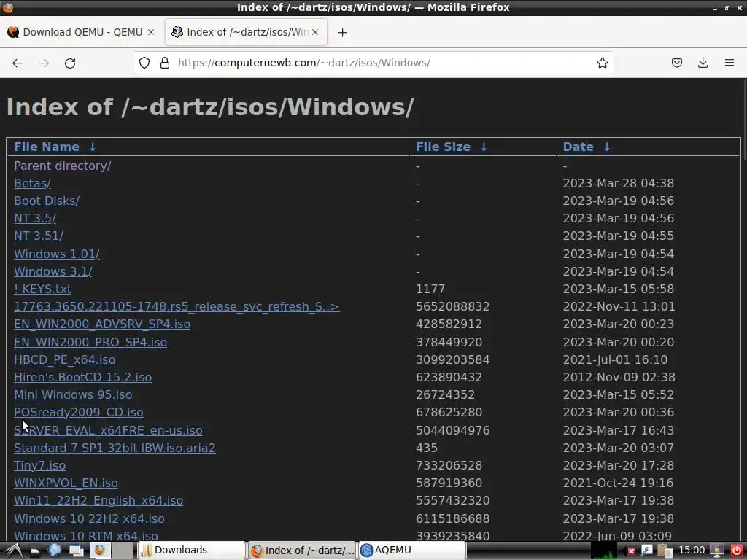Download SERVER_EVAL_x64FRE_en-us.iso
Screen dimensions: 747x560
pos(108,430)
